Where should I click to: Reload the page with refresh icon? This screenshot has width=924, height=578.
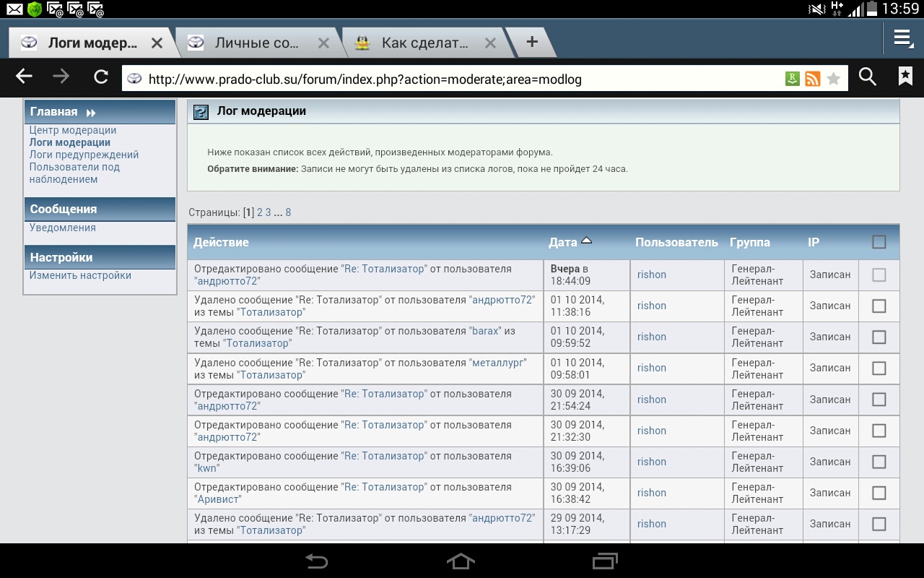tap(101, 77)
